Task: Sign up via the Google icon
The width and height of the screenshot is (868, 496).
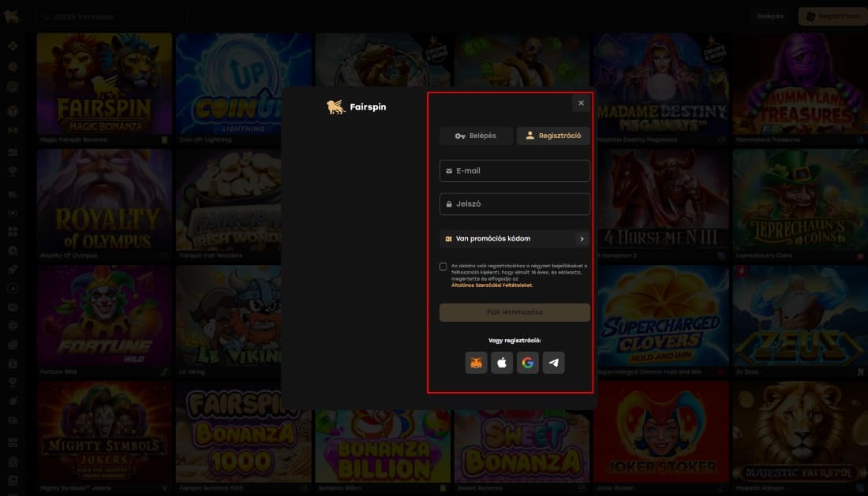Action: (528, 363)
